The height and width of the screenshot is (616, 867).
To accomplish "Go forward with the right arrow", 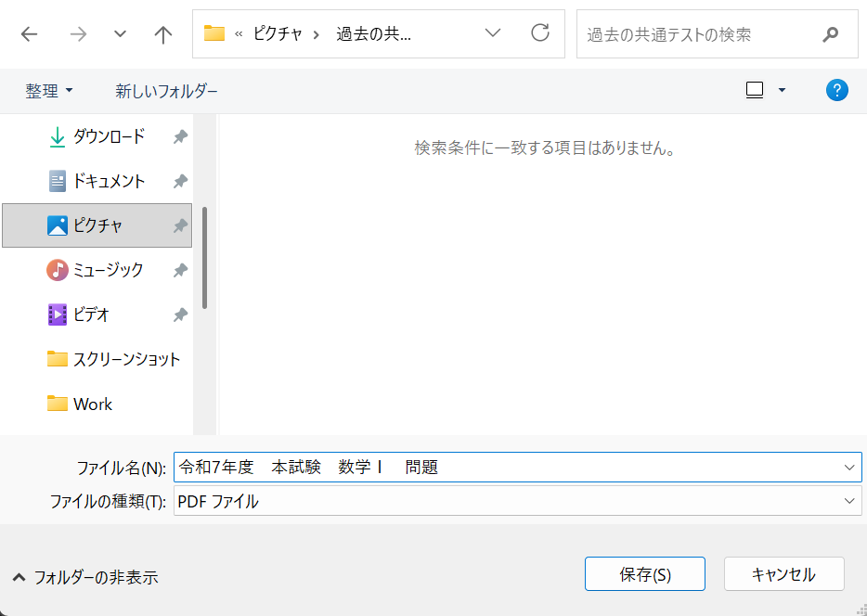I will [78, 34].
